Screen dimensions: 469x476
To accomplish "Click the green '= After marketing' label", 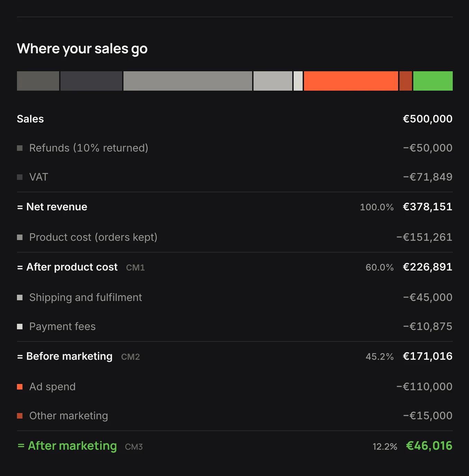I will (67, 446).
